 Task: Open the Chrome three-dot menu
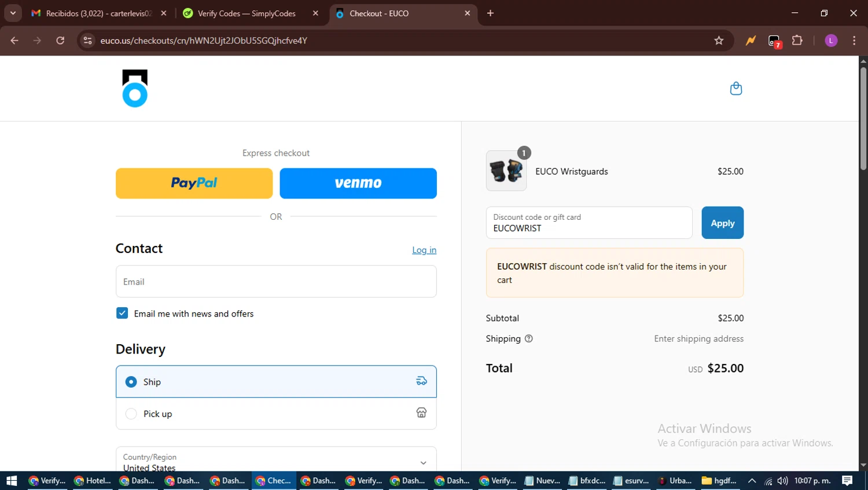[x=854, y=40]
